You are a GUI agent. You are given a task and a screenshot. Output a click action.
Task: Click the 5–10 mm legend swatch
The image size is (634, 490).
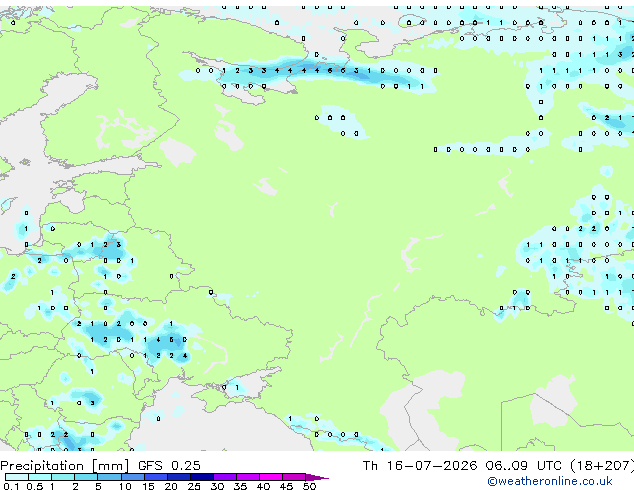click(x=109, y=477)
